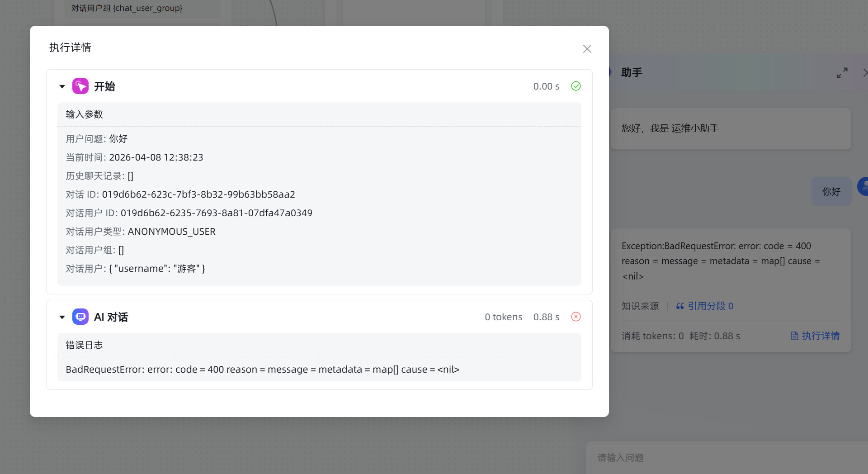
Task: Click the BadRequestError log message
Action: [262, 370]
